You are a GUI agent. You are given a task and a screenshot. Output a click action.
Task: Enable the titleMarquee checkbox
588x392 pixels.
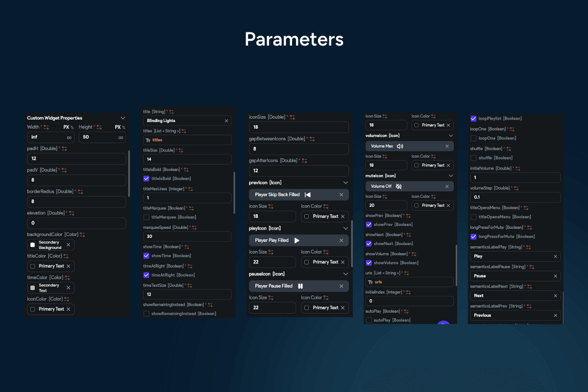coord(146,217)
